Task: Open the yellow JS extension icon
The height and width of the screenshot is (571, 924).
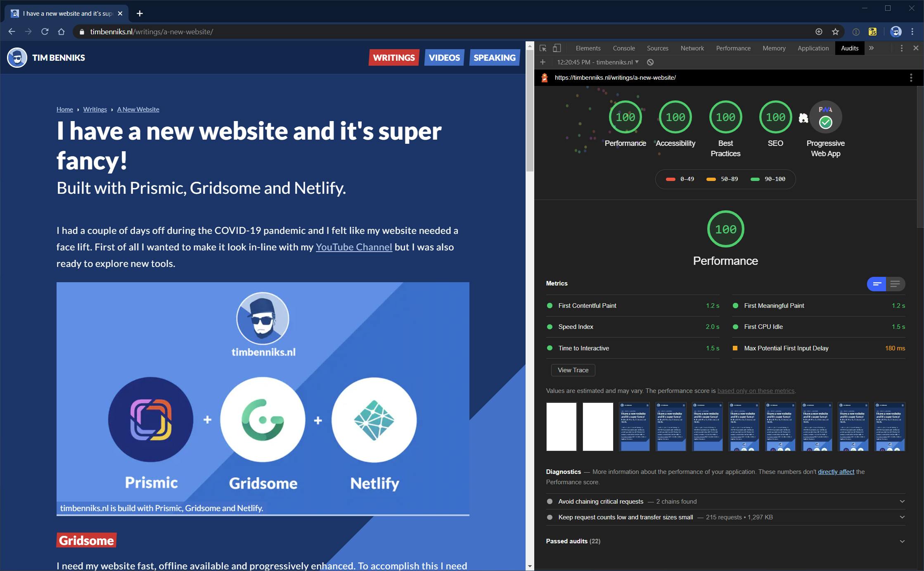Action: tap(872, 31)
